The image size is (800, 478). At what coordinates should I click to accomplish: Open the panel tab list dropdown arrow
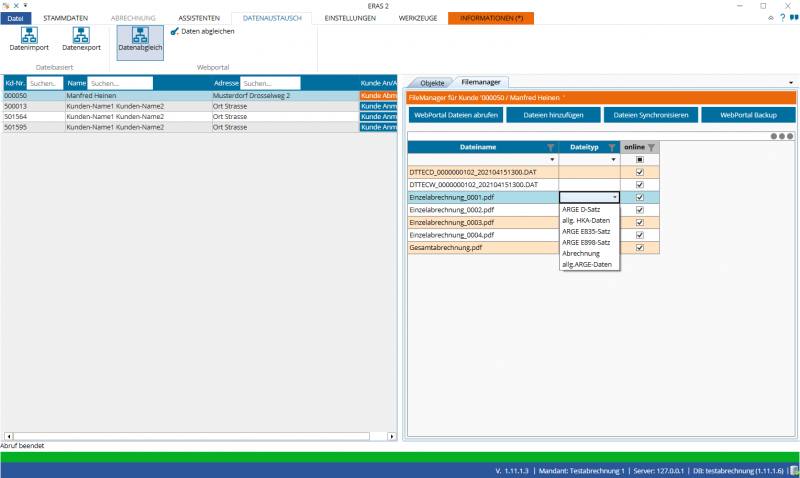pos(791,83)
